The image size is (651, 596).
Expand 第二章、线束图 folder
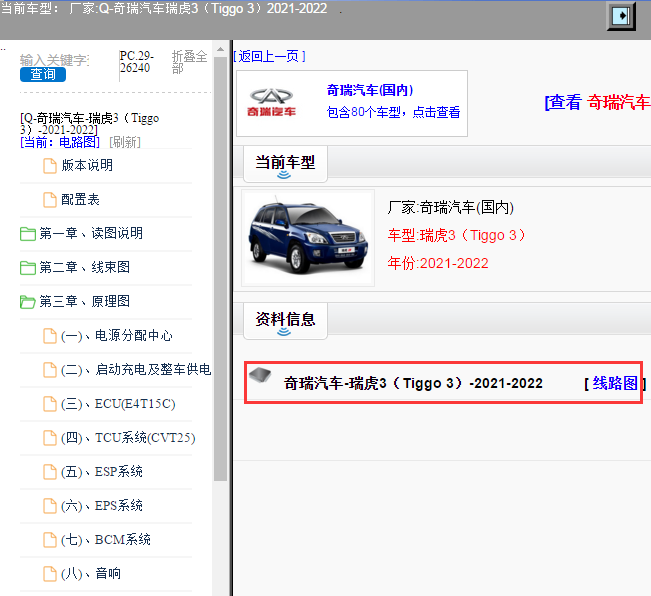coord(84,267)
